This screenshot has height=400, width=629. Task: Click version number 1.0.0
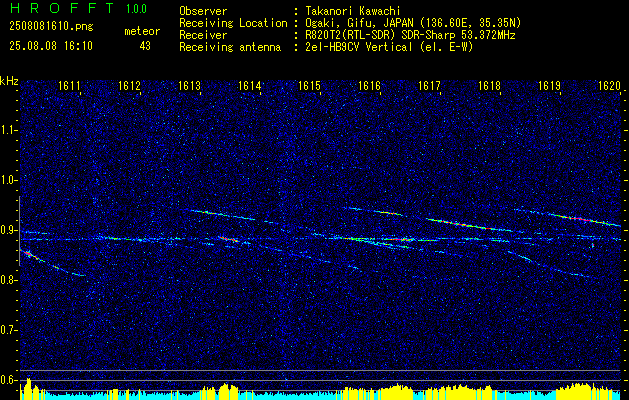136,8
